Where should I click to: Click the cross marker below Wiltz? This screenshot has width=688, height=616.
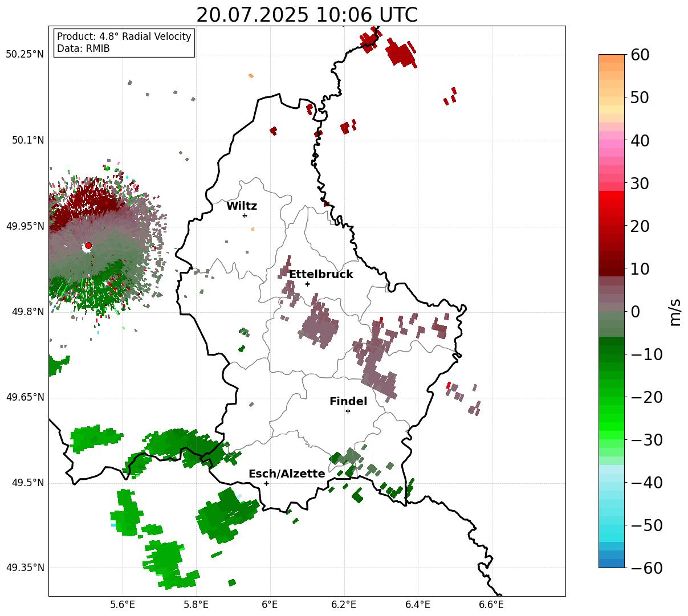click(245, 215)
